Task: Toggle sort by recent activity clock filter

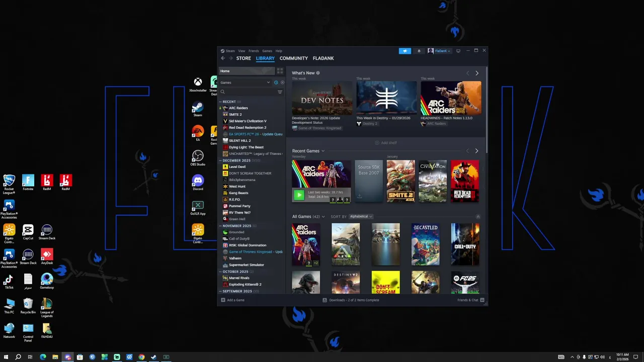Action: [x=276, y=82]
